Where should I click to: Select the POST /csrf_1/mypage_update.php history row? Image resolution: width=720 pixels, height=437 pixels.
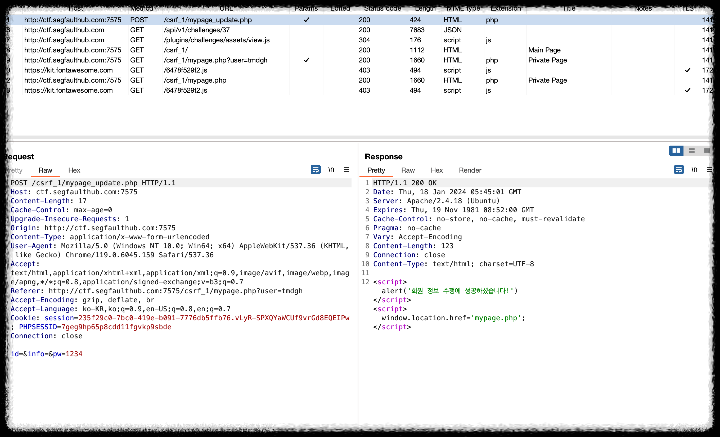coord(358,20)
